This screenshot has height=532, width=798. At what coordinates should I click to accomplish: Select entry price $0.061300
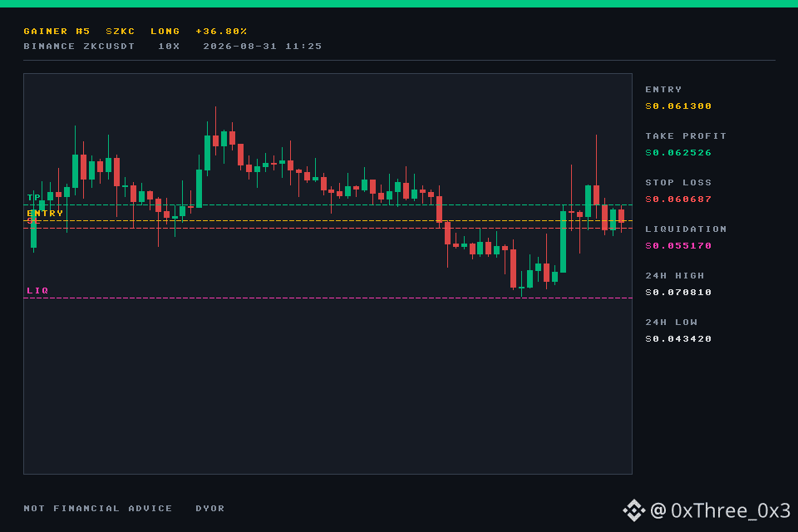tap(678, 106)
